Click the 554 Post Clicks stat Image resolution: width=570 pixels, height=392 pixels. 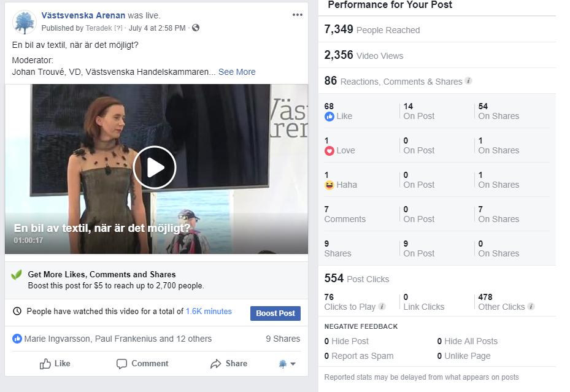(356, 279)
